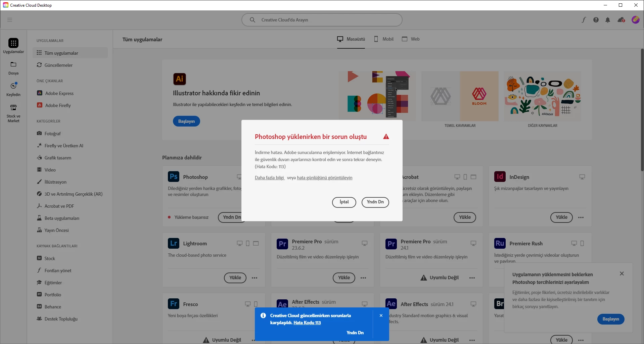Select Yayın Öncesi category
Screen dimensions: 644x344
tap(70, 230)
